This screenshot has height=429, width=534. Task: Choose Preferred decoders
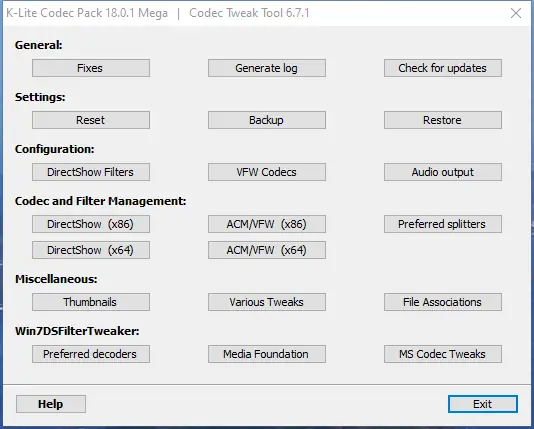tap(91, 354)
